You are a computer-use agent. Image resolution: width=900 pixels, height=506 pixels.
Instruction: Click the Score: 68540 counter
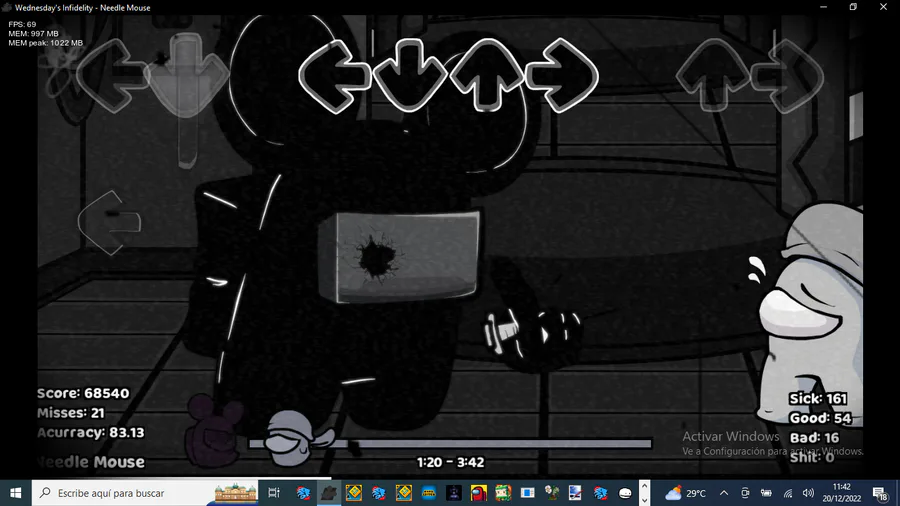tap(83, 394)
